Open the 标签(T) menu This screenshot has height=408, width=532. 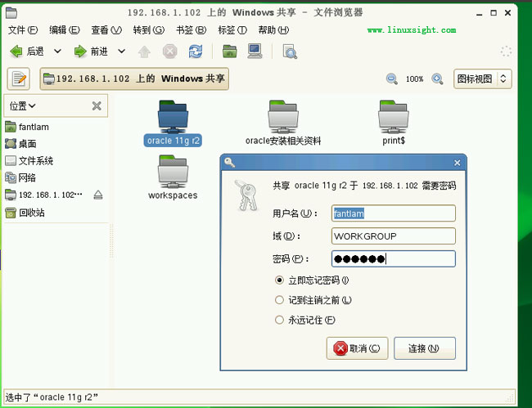(232, 30)
